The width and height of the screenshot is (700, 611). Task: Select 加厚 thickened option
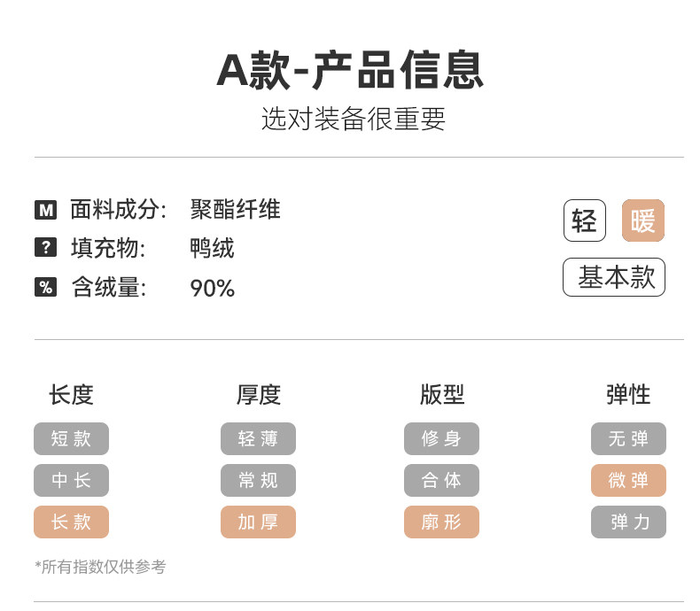coord(258,522)
